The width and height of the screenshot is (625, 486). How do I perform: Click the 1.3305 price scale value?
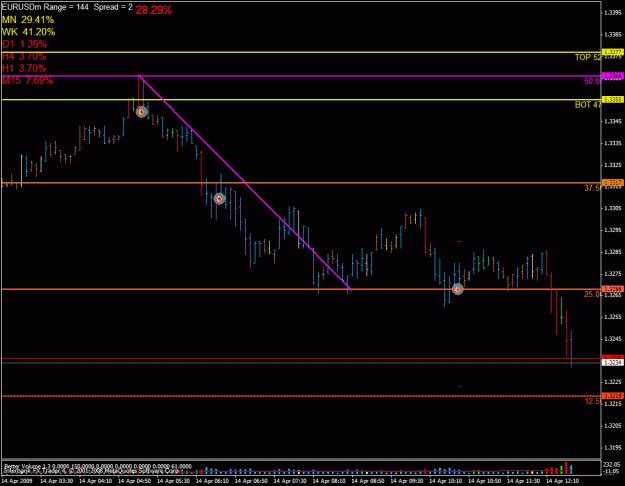[613, 208]
